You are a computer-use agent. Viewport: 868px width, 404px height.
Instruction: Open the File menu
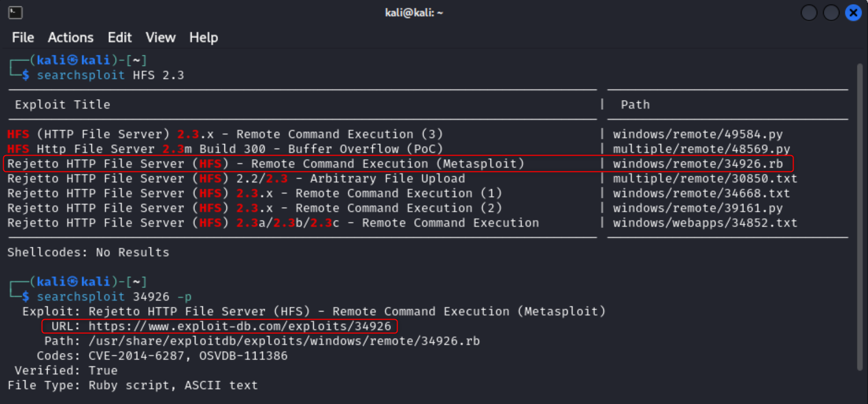(23, 37)
